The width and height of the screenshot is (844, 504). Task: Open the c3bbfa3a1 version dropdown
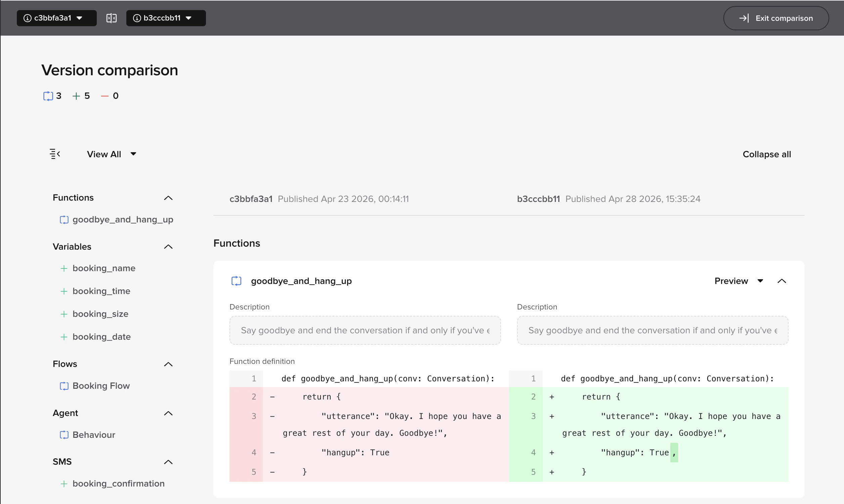pos(56,18)
